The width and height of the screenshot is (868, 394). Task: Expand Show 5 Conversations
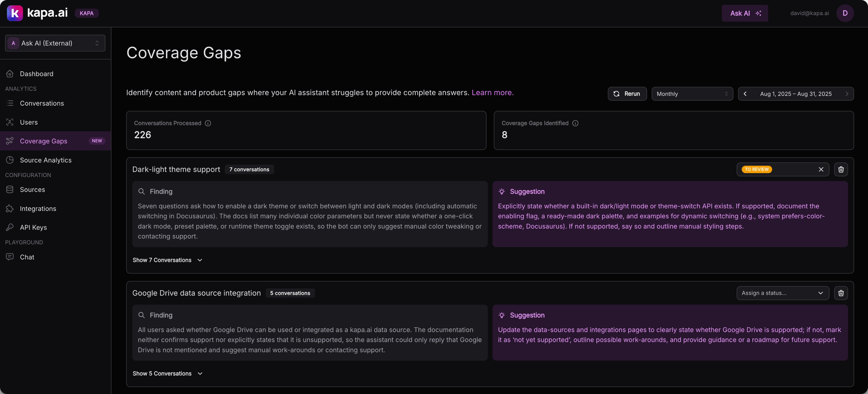[167, 373]
